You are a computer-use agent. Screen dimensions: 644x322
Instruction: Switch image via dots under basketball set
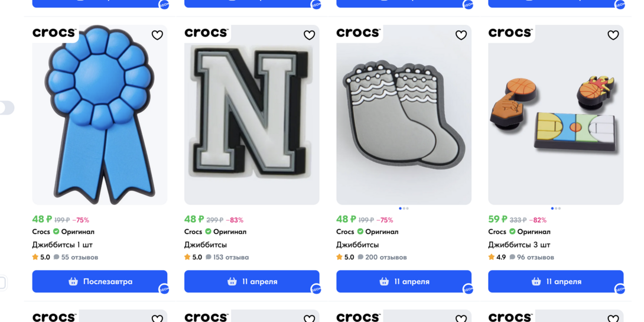(x=555, y=208)
